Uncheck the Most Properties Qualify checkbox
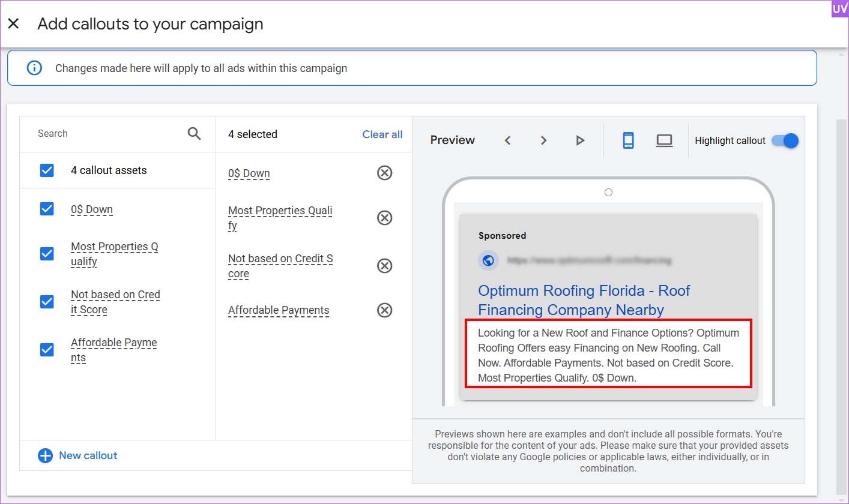 point(47,254)
